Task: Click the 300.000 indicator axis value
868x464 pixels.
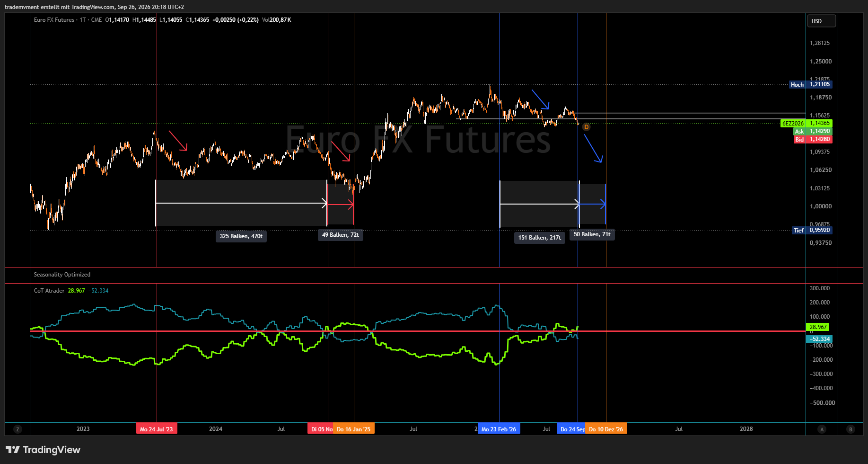Action: pyautogui.click(x=820, y=288)
